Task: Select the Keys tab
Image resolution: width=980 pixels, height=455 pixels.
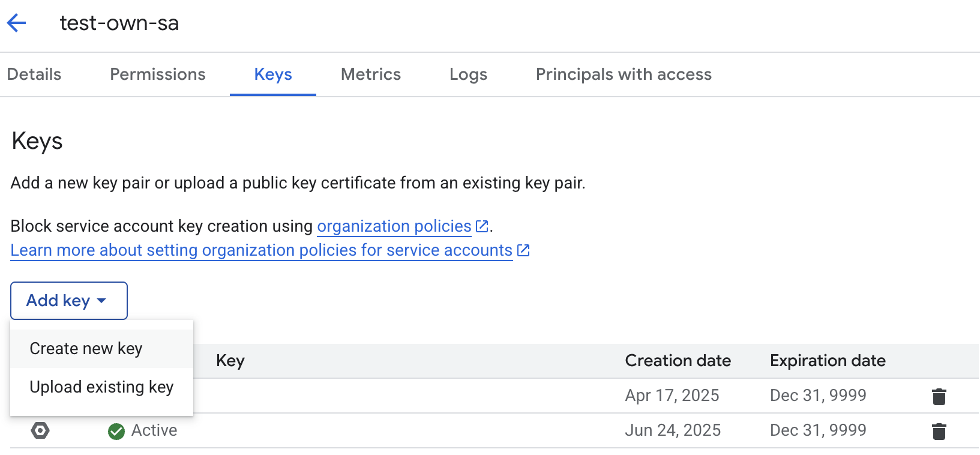Action: click(x=273, y=74)
